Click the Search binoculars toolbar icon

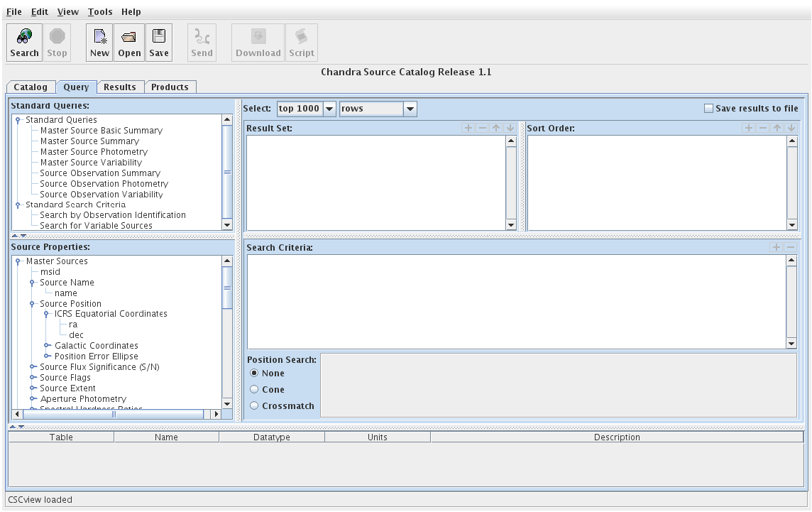pyautogui.click(x=24, y=37)
